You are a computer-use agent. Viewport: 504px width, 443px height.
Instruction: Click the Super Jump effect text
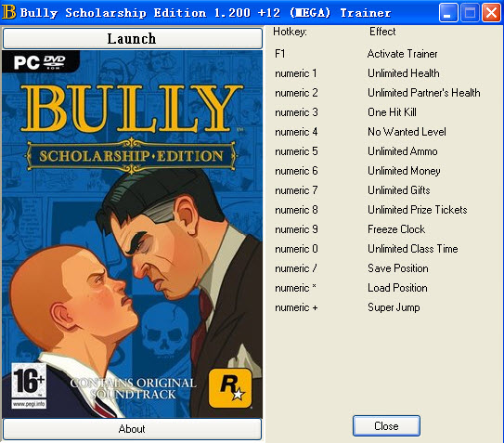coord(394,307)
